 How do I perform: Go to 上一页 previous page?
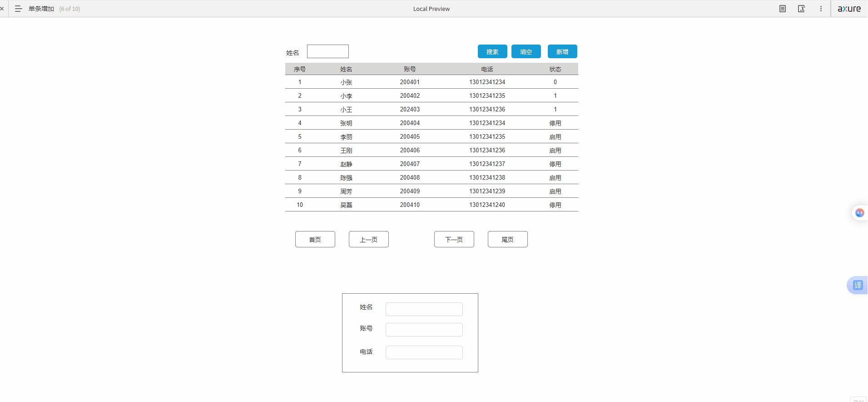[369, 239]
